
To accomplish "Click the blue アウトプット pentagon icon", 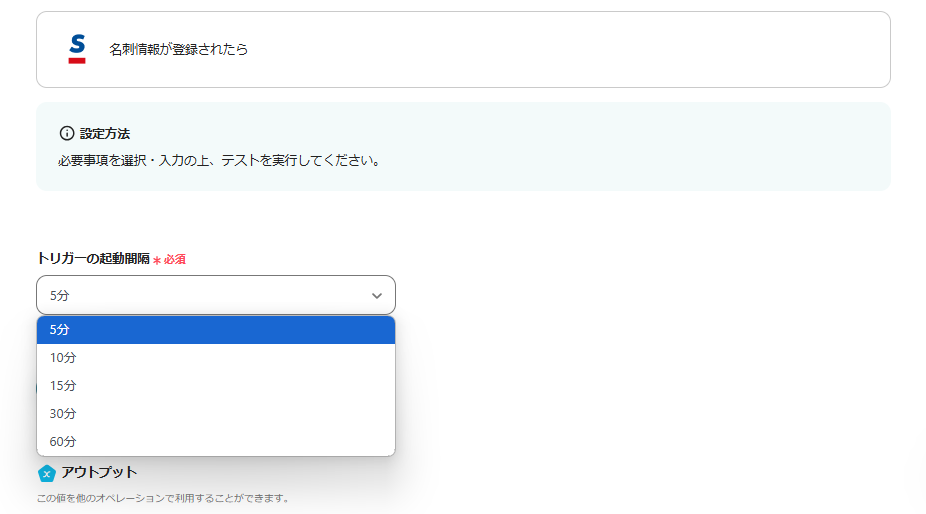I will pyautogui.click(x=47, y=473).
